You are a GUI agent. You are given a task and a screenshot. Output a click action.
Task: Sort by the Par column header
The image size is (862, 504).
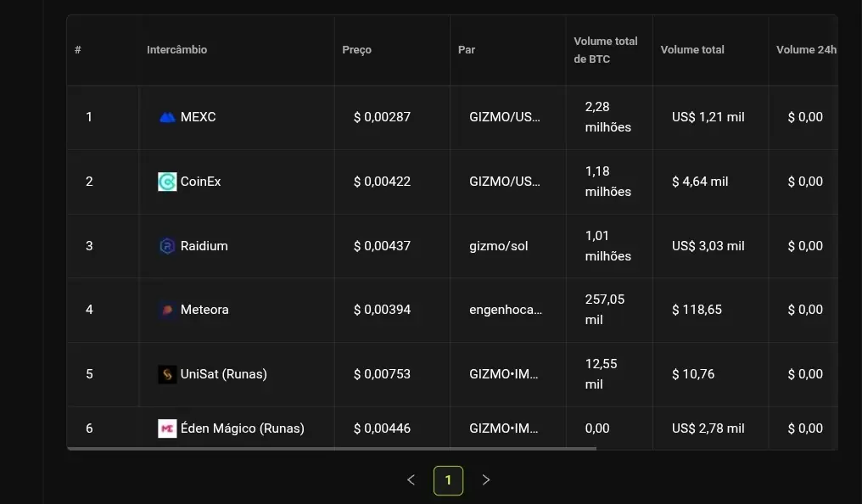pos(466,49)
